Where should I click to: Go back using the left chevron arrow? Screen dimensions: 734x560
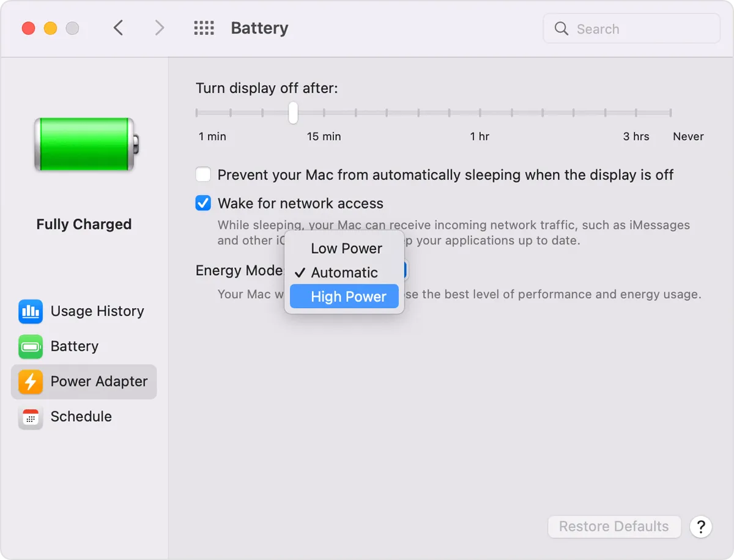click(119, 28)
